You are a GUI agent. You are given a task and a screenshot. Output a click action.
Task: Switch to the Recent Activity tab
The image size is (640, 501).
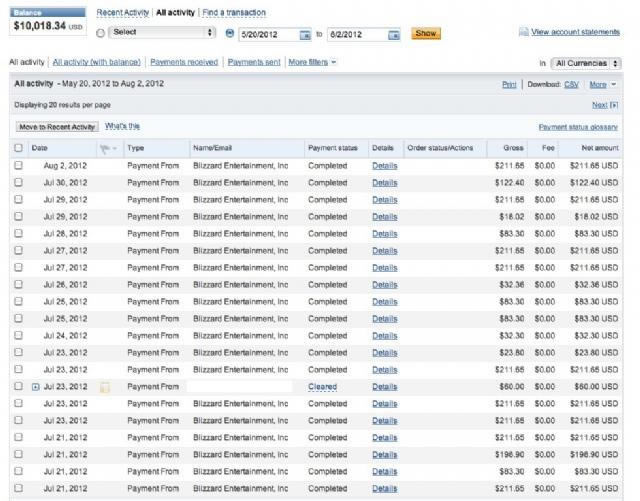[122, 13]
